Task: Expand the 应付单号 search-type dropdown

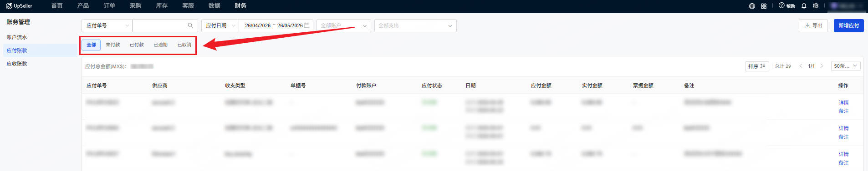Action: tap(107, 25)
